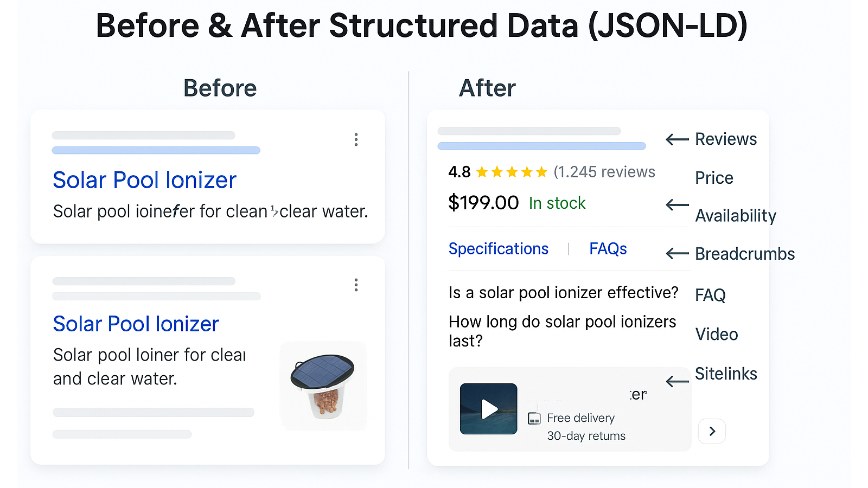Open the Specifications sitelink
868x488 pixels.
click(498, 249)
